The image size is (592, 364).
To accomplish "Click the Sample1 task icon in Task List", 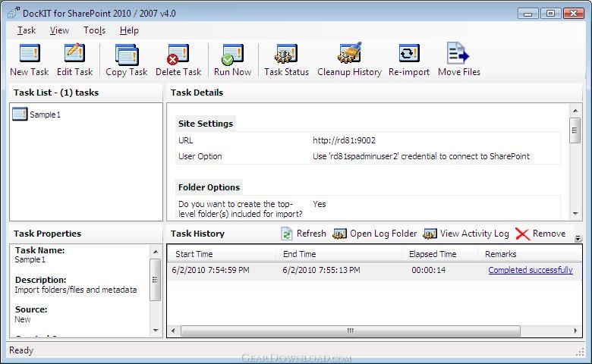I will point(20,114).
